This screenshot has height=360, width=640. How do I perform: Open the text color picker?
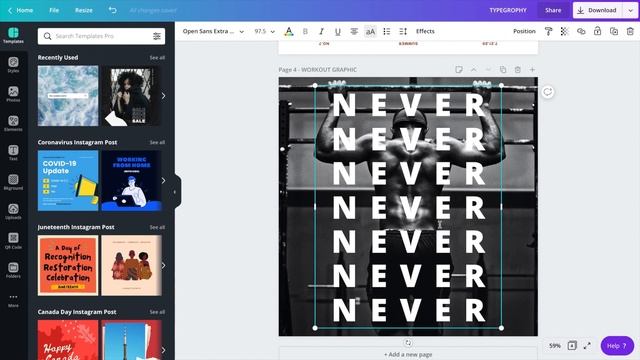point(289,31)
